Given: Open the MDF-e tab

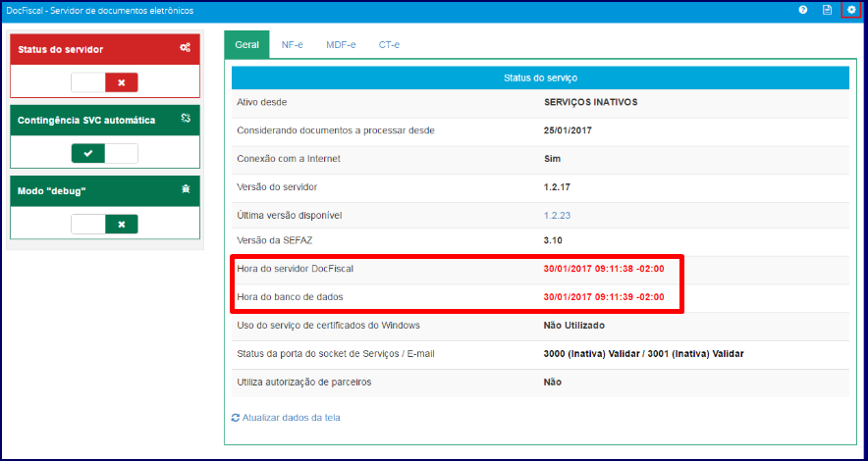Looking at the screenshot, I should tap(341, 45).
